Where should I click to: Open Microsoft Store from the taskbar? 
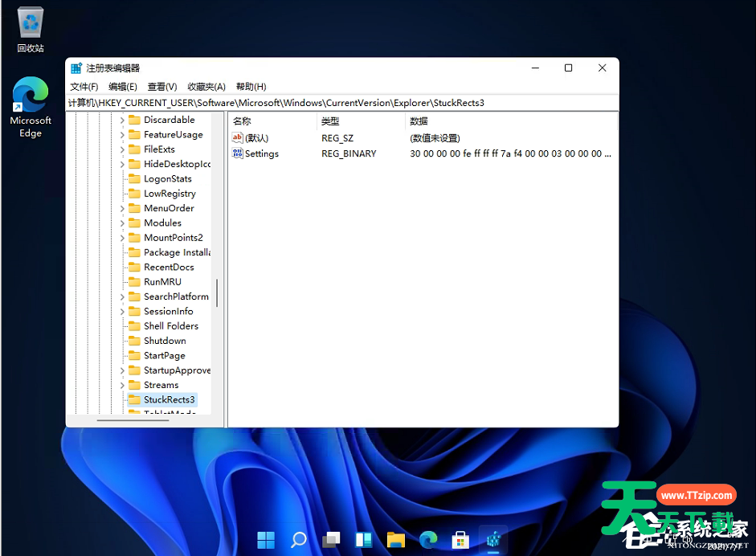point(460,539)
